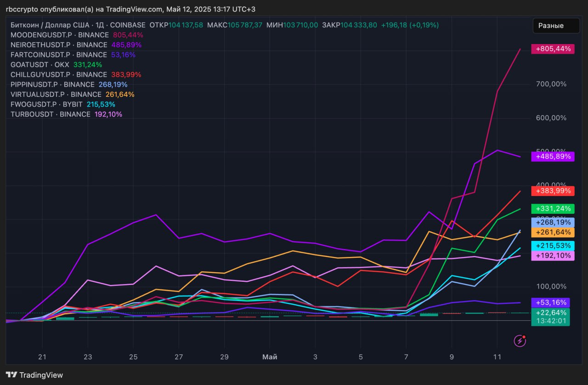
Task: Click date 7 on the time axis
Action: pos(406,357)
